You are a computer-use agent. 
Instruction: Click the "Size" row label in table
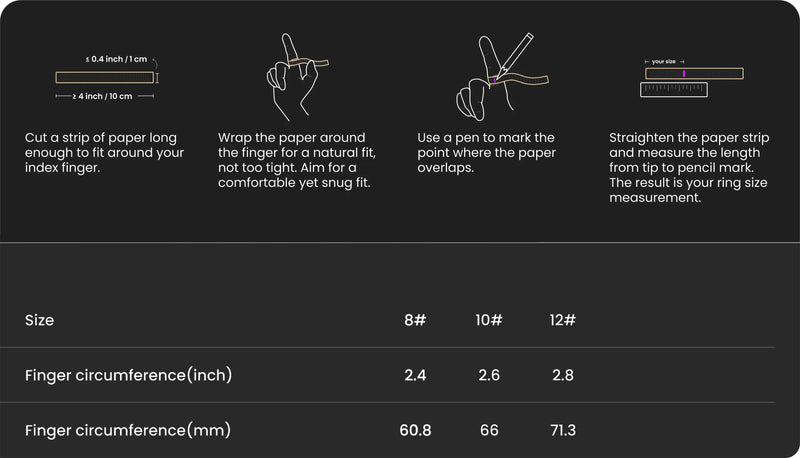click(x=40, y=320)
